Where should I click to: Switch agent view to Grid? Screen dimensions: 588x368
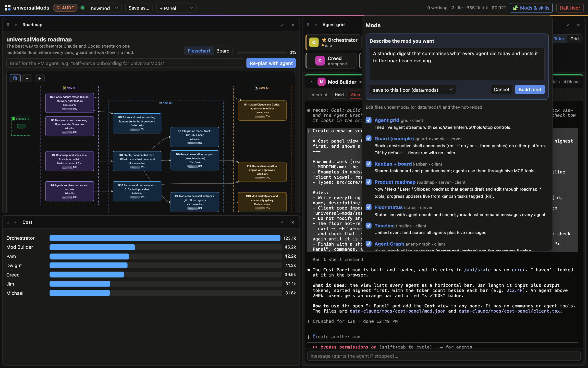574,39
